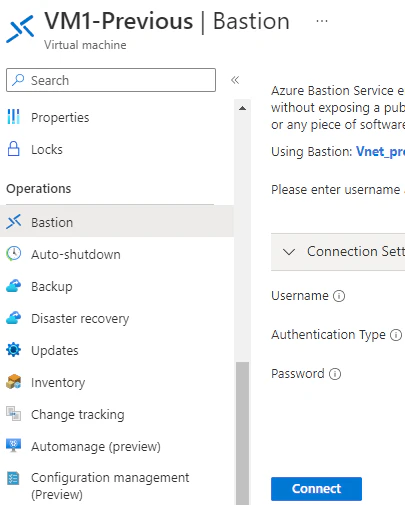
Task: Click the Username field label
Action: point(300,296)
